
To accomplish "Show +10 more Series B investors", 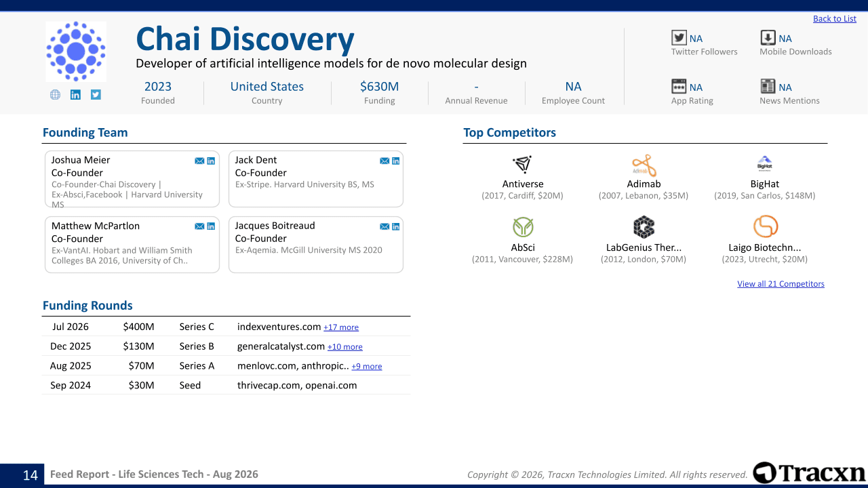I will click(x=345, y=347).
